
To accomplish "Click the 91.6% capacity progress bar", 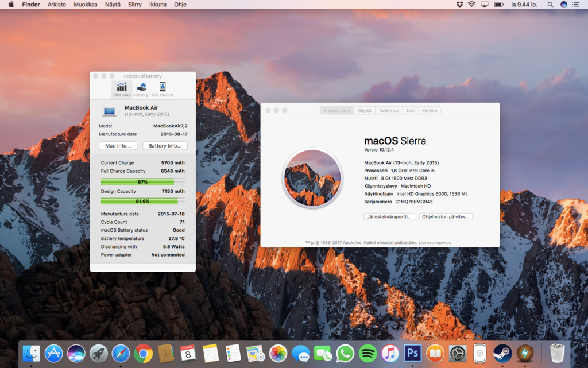I will [142, 202].
